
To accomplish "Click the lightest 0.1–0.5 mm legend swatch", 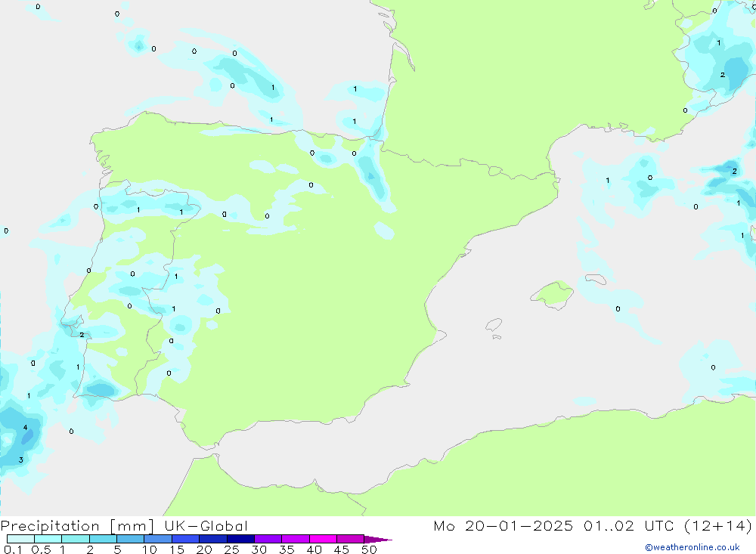I will point(20,539).
